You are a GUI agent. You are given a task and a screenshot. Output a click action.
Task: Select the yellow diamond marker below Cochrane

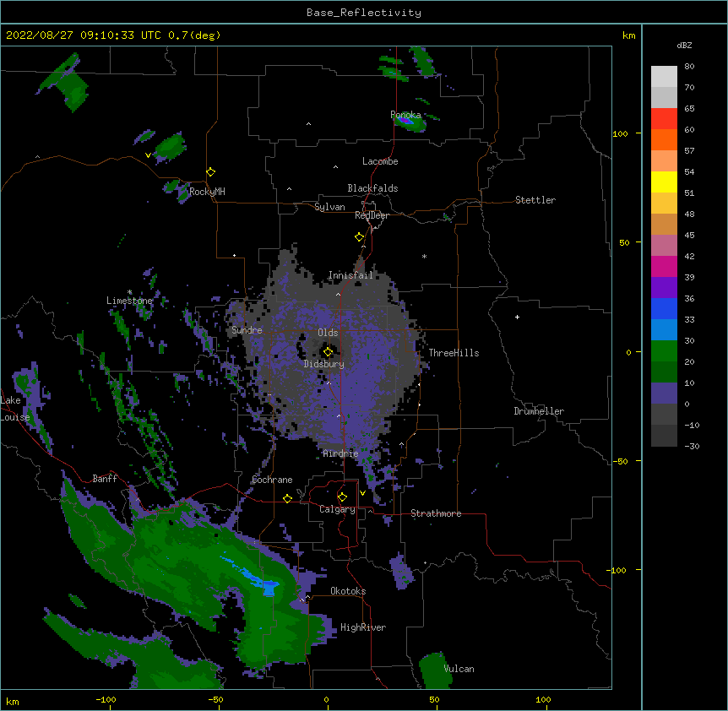coord(287,498)
